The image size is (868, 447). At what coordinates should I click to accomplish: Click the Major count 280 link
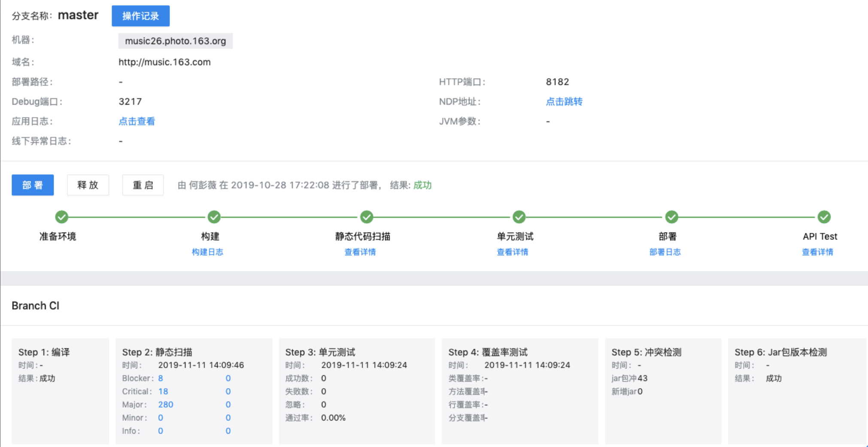tap(166, 405)
